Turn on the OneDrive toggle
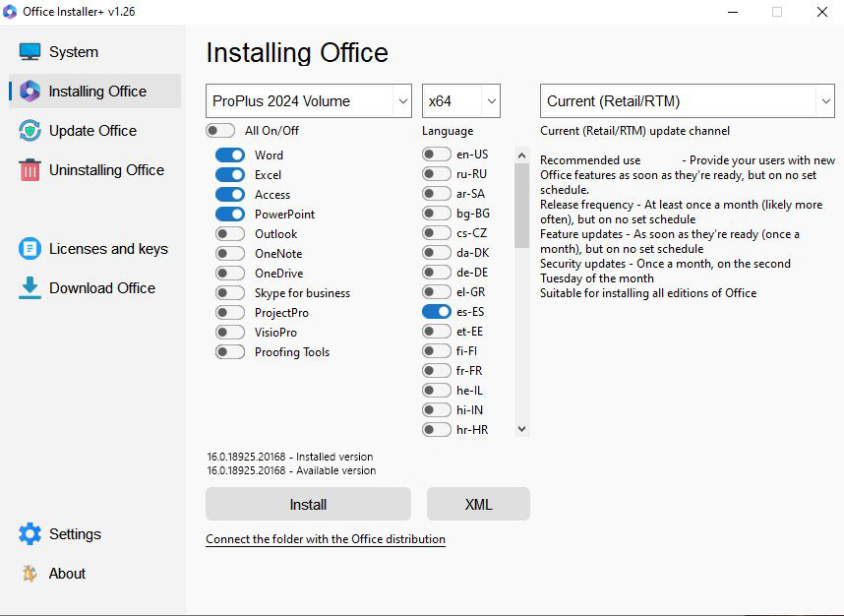The width and height of the screenshot is (844, 616). pyautogui.click(x=230, y=273)
